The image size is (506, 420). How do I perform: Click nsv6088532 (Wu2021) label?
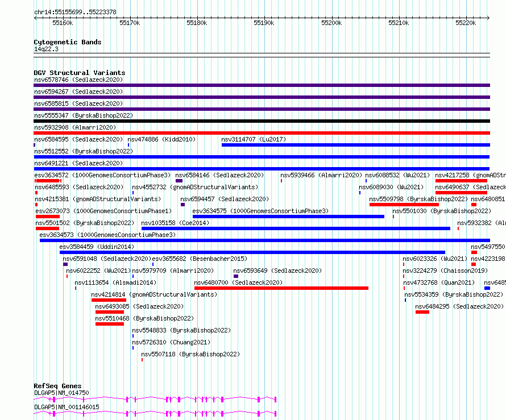click(397, 175)
